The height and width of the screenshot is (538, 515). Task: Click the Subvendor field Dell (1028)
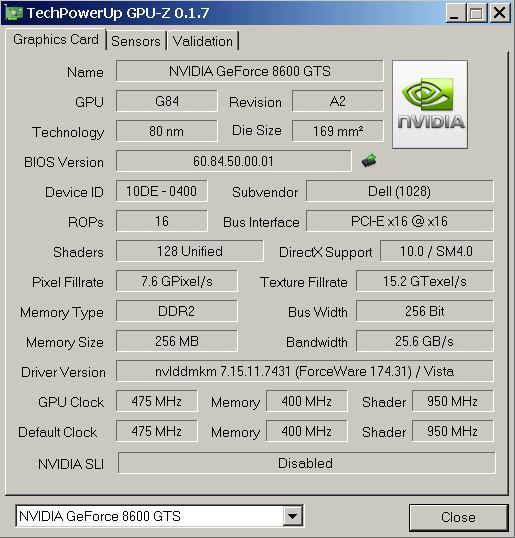[x=400, y=191]
